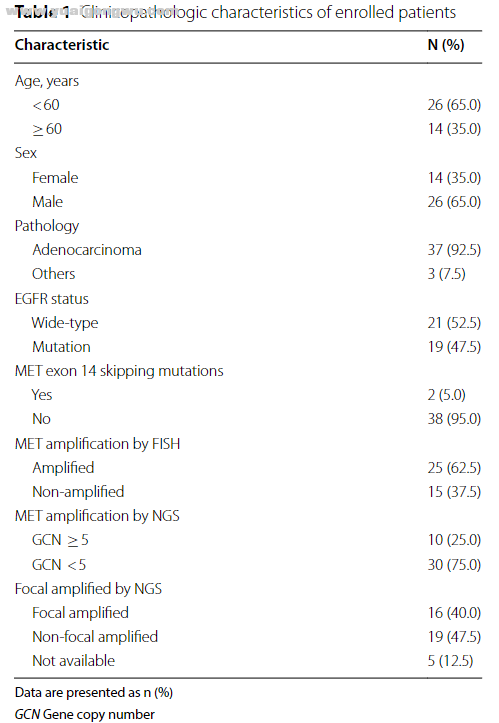The width and height of the screenshot is (499, 723).
Task: Click MET amplification by NGS heading
Action: pos(97,516)
